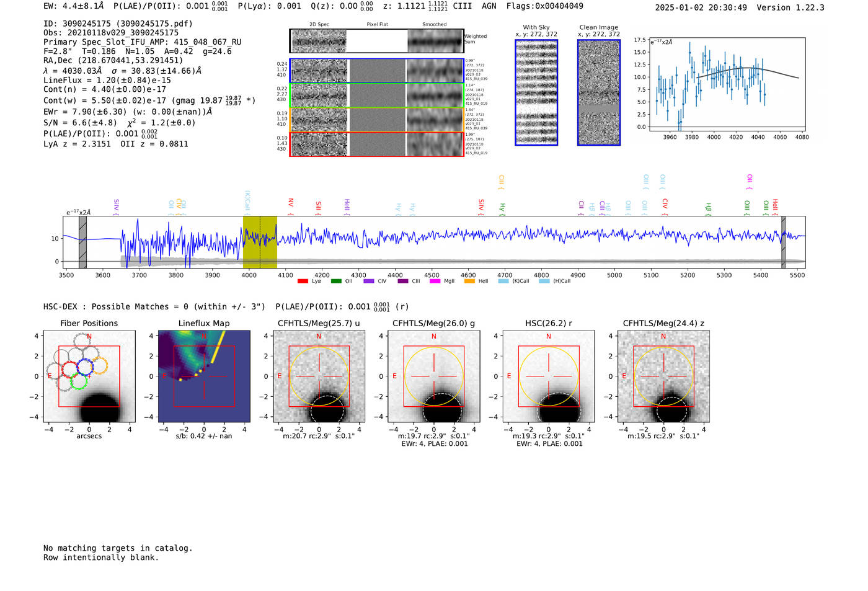Click the magenta OII marker above spectrum
This screenshot has height=591, width=868.
coord(750,182)
